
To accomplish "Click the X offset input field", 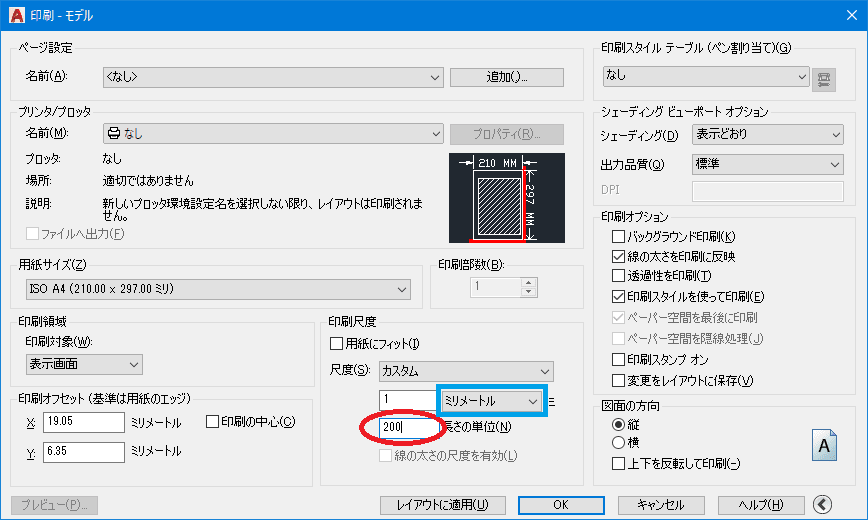I will click(x=76, y=422).
